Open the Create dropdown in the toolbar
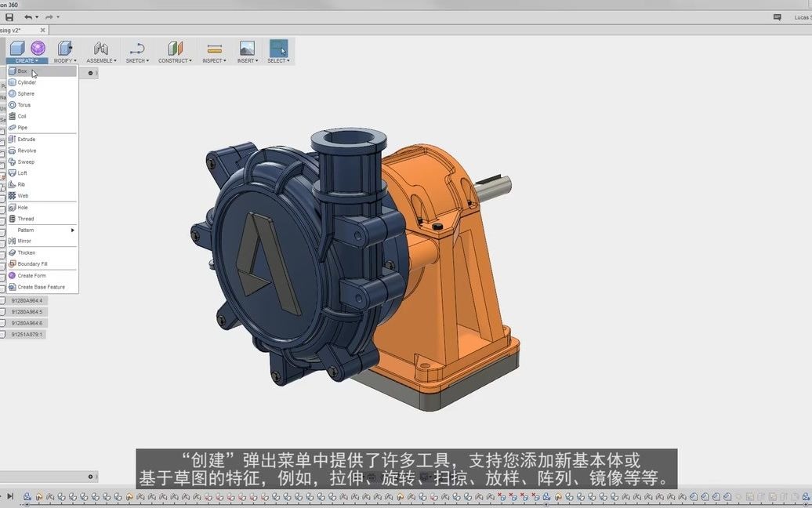 (26, 60)
